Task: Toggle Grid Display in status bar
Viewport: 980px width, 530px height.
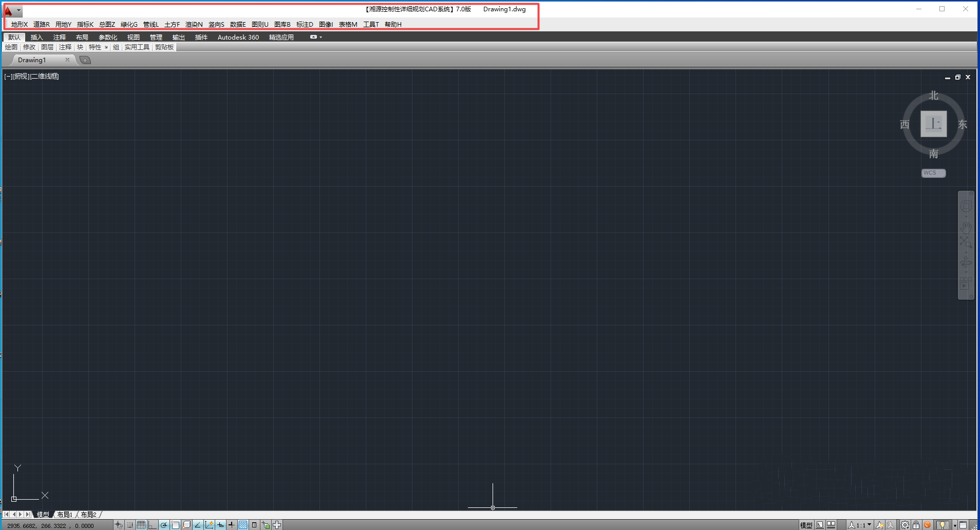Action: pyautogui.click(x=141, y=525)
